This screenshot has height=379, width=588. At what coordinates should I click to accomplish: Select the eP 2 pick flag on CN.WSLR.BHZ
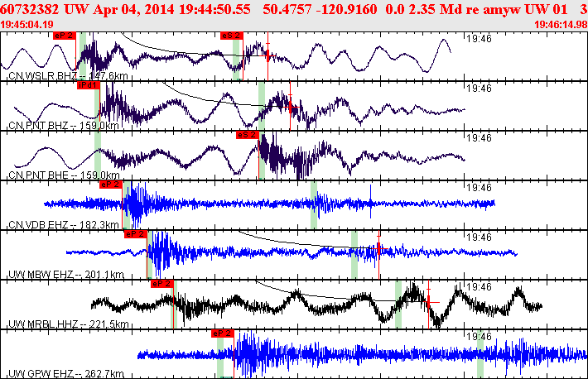[x=65, y=36]
